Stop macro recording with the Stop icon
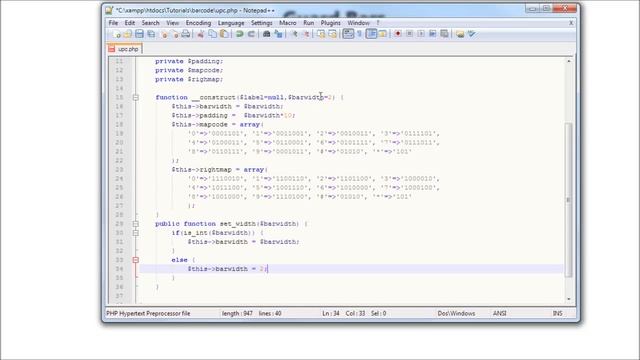The width and height of the screenshot is (640, 360). 409,34
